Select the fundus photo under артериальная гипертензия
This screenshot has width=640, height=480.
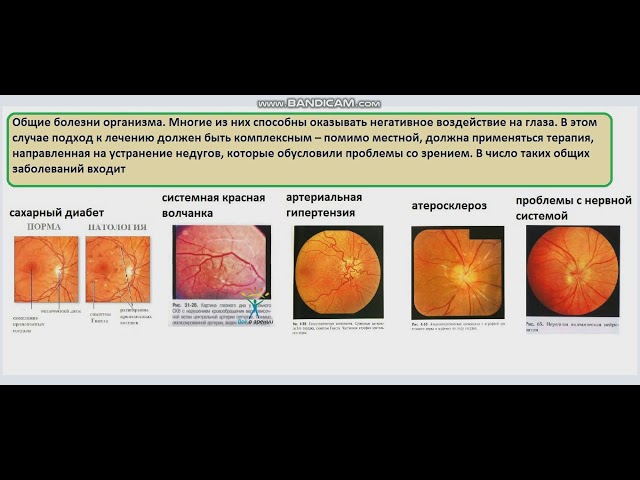tap(338, 272)
